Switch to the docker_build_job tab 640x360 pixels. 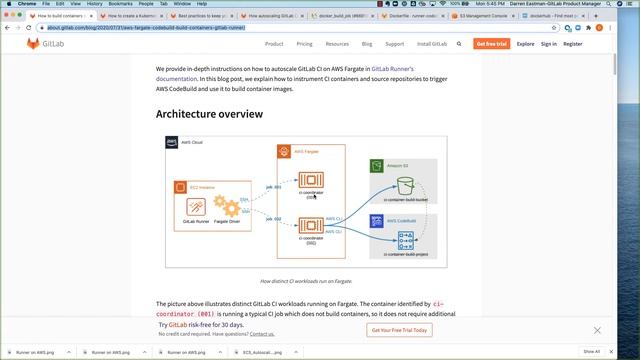click(342, 16)
